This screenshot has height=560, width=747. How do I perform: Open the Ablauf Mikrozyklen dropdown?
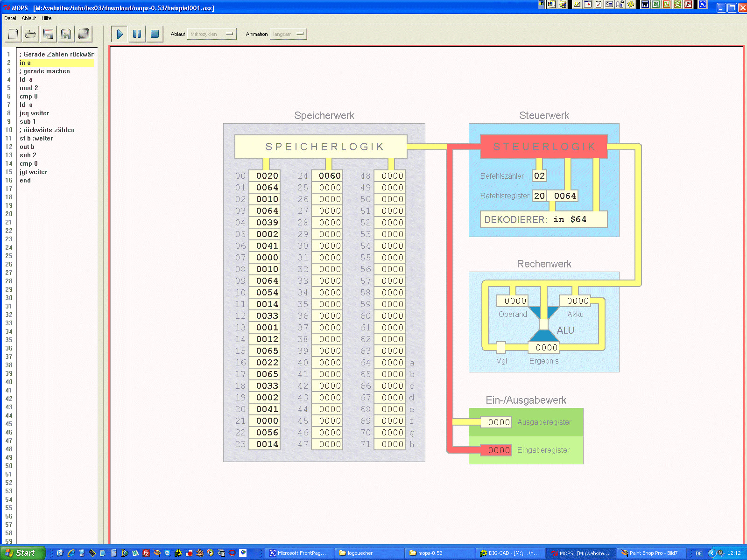[x=211, y=34]
